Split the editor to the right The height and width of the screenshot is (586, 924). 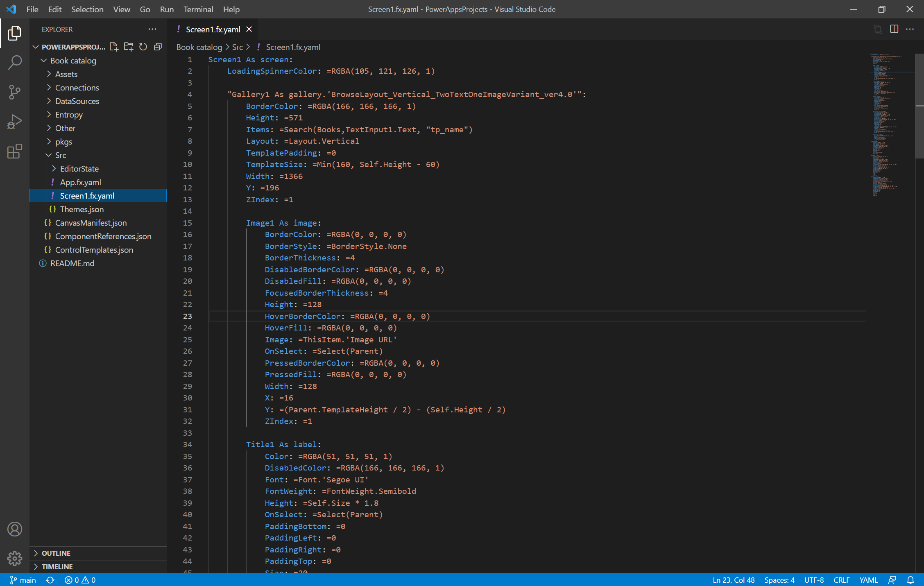coord(894,29)
